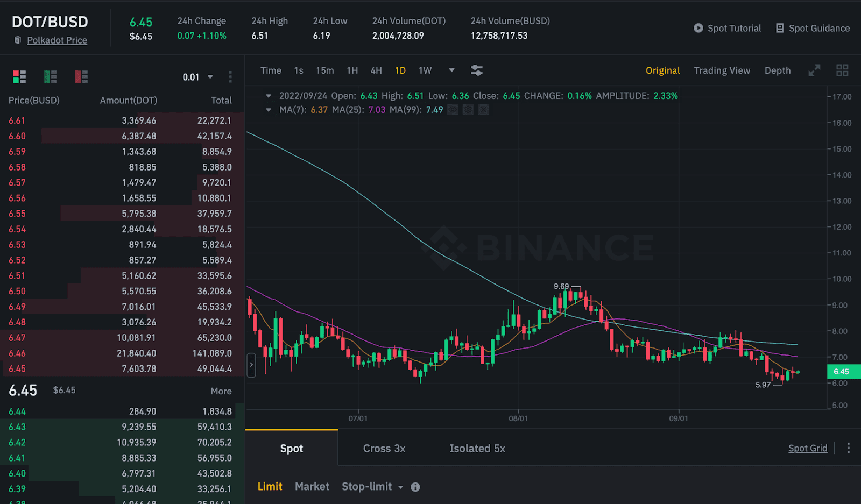Image resolution: width=861 pixels, height=504 pixels.
Task: Select the 6.40 buy order row
Action: (122, 473)
